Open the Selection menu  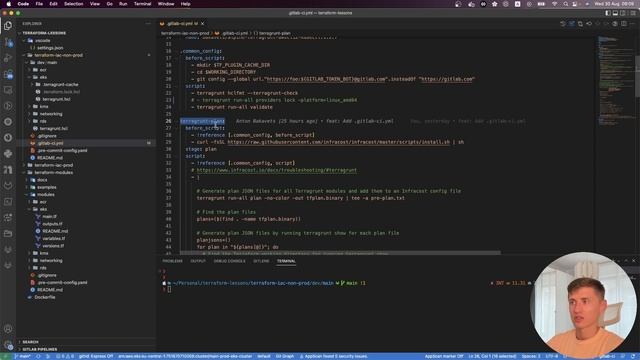click(x=73, y=4)
